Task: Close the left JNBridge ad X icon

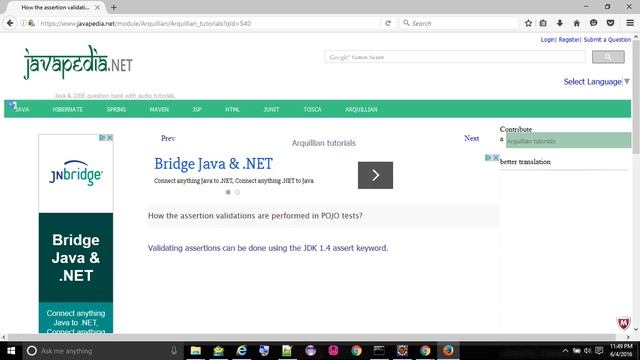Action: tap(110, 138)
